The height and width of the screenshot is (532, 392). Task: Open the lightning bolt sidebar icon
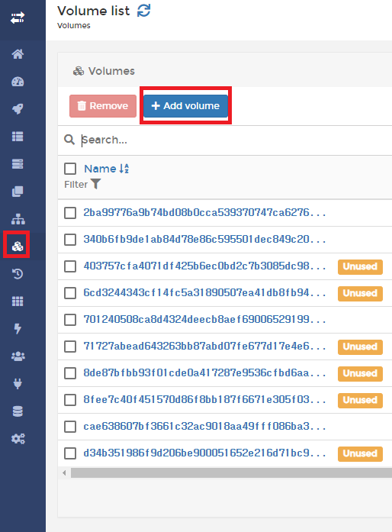tap(18, 328)
